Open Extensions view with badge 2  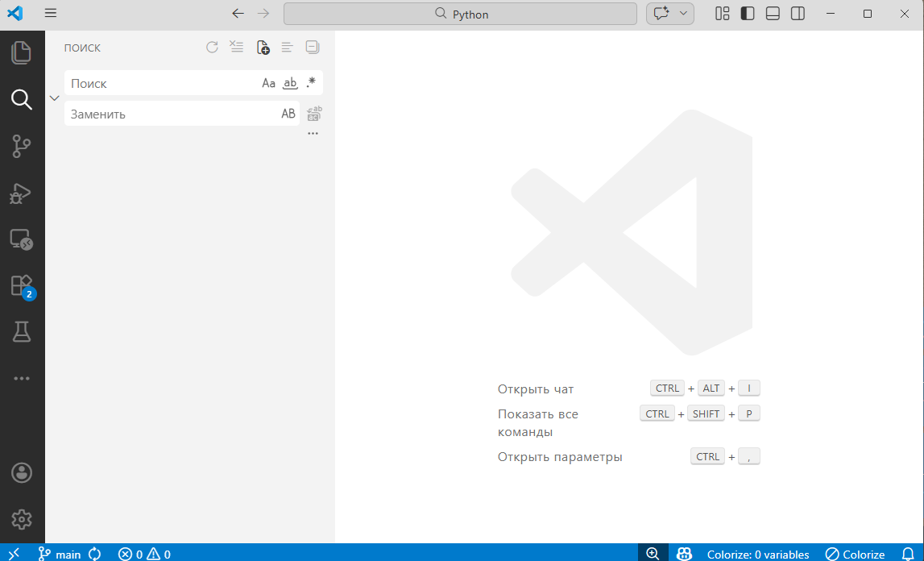point(22,286)
